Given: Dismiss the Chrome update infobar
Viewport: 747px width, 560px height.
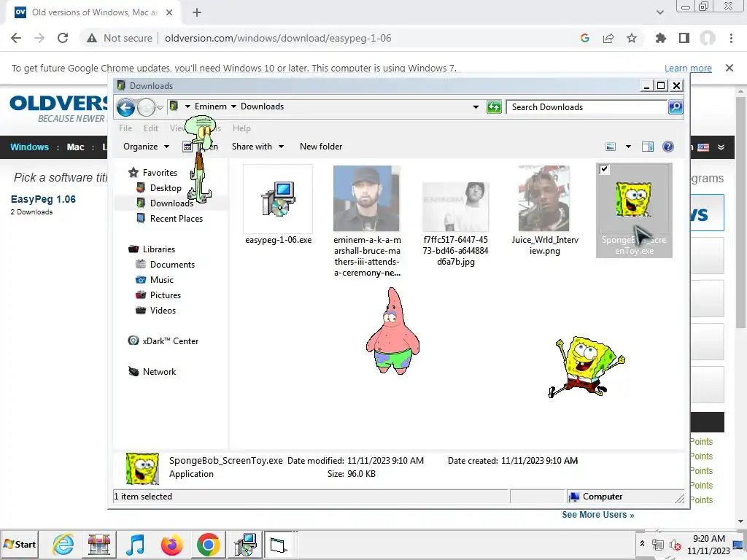Looking at the screenshot, I should pyautogui.click(x=729, y=68).
